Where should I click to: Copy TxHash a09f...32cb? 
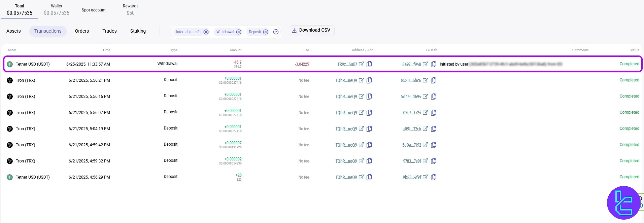[434, 128]
